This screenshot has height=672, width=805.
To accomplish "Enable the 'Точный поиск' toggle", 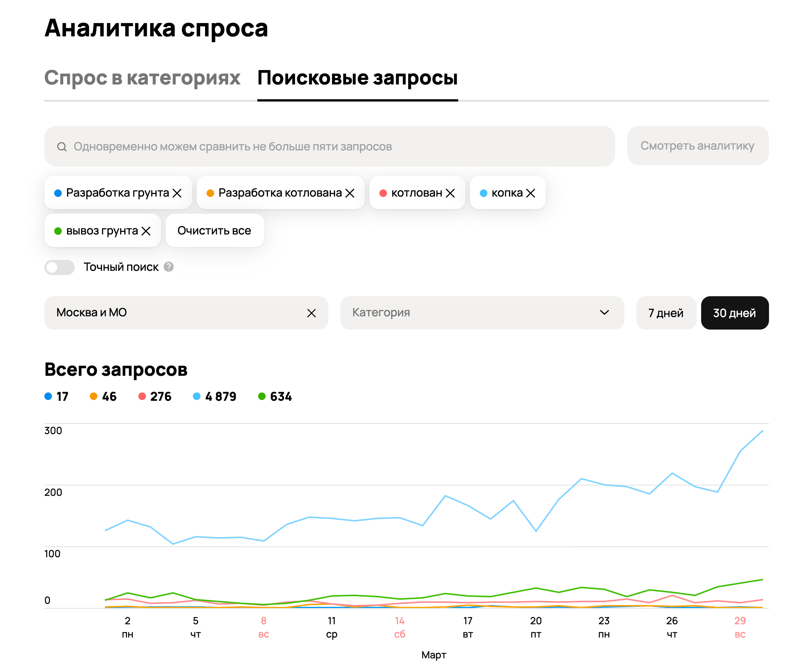I will pyautogui.click(x=60, y=267).
